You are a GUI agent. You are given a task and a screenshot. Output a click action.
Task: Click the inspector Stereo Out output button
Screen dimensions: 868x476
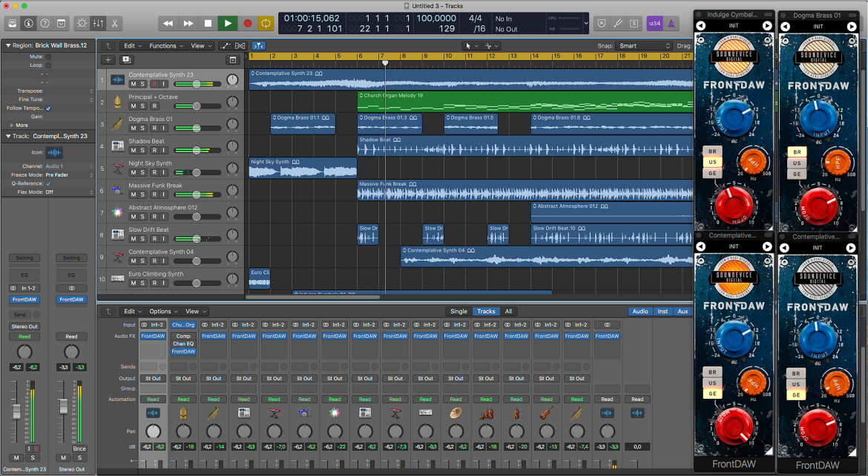(x=24, y=327)
